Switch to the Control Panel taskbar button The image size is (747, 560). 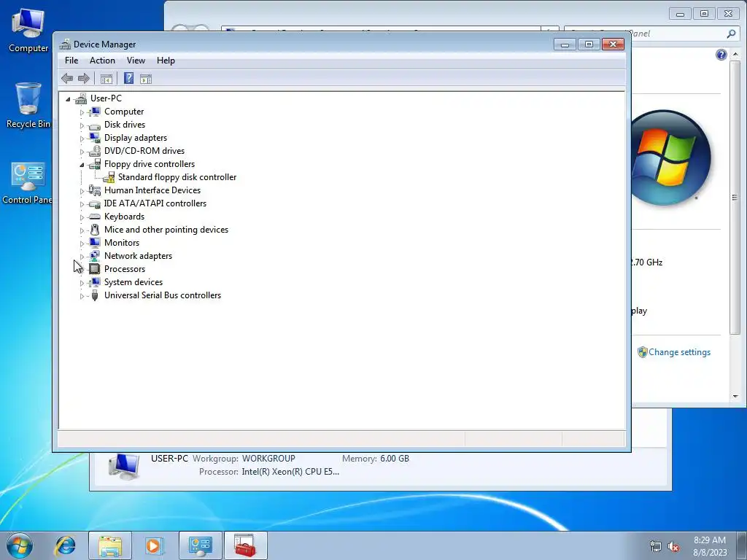click(200, 545)
